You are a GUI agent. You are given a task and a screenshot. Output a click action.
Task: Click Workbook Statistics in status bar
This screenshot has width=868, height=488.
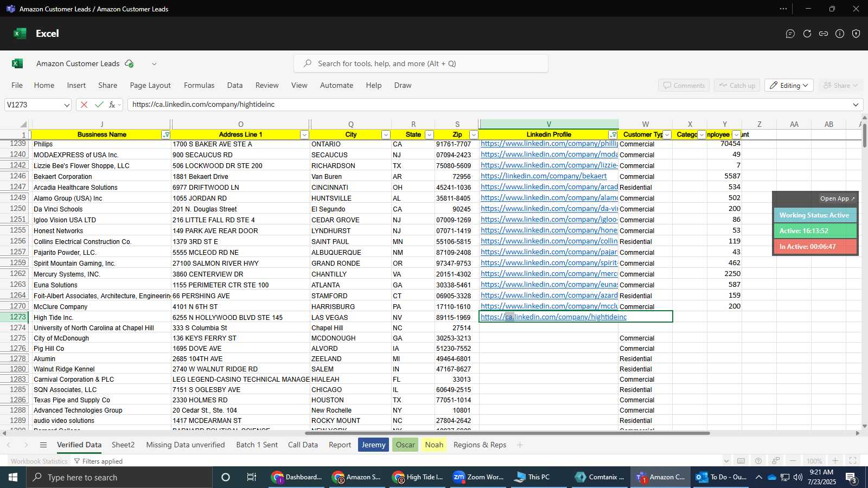39,461
